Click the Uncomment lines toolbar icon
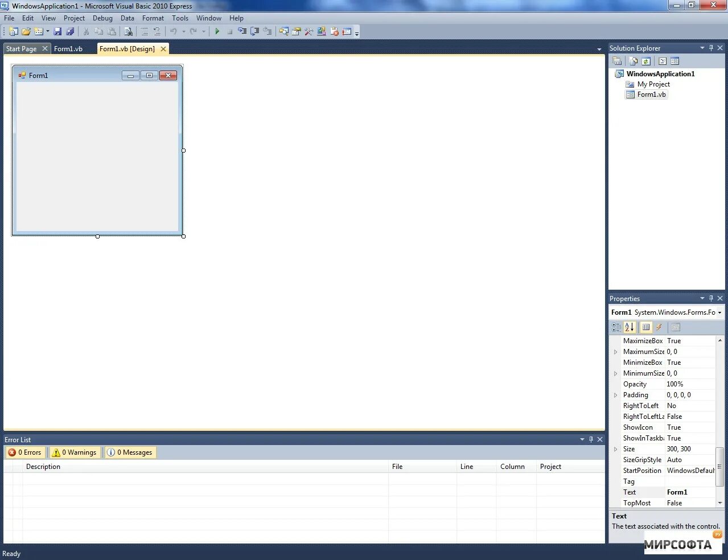 pos(157,31)
